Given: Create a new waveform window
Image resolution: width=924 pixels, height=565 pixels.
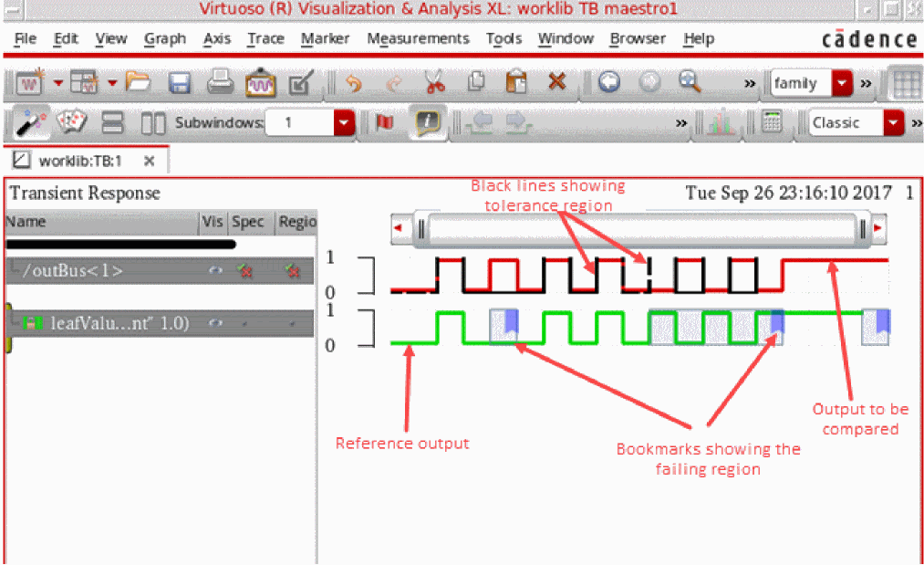Looking at the screenshot, I should click(x=30, y=82).
